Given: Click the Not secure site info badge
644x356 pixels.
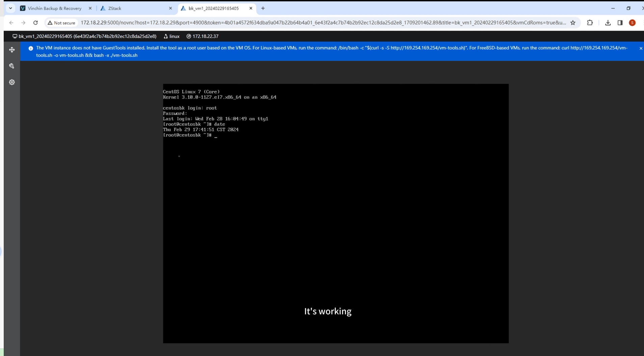Looking at the screenshot, I should coord(61,23).
